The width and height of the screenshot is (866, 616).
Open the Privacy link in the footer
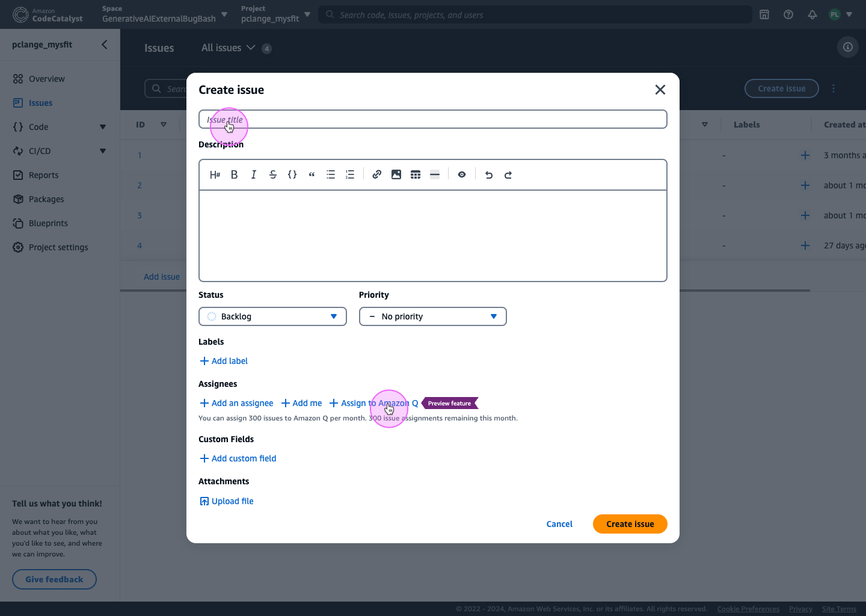tap(800, 609)
